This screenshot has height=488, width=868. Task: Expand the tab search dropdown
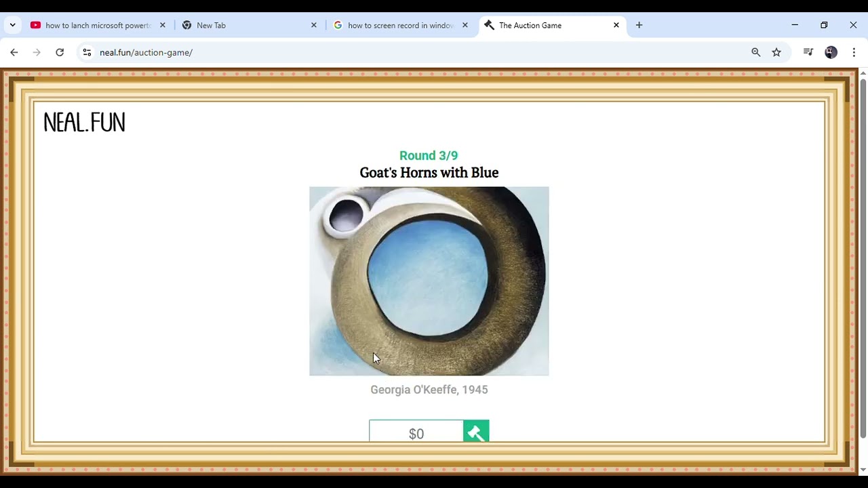pos(12,25)
